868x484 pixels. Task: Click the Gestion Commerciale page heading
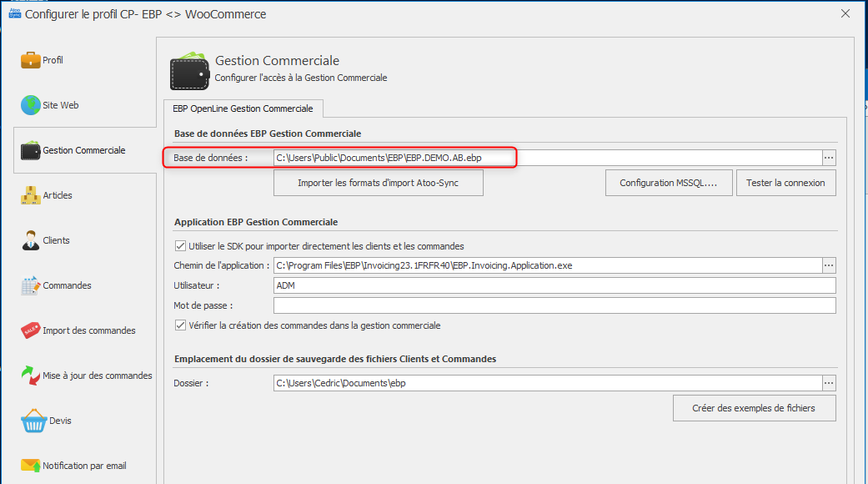pyautogui.click(x=278, y=60)
